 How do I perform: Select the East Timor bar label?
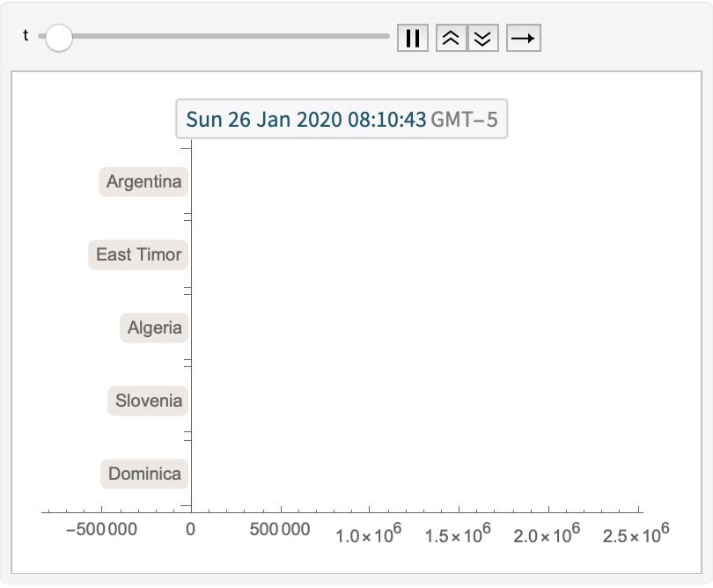(137, 254)
